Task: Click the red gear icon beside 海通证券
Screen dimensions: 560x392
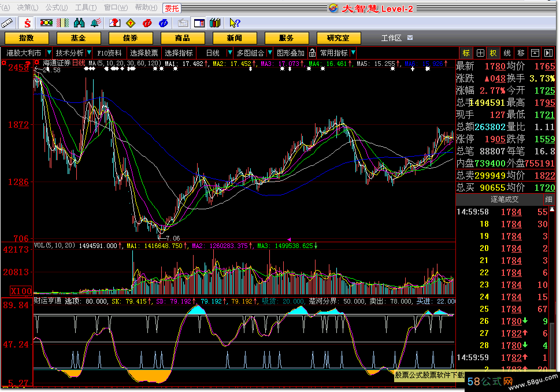Action: tap(37, 63)
